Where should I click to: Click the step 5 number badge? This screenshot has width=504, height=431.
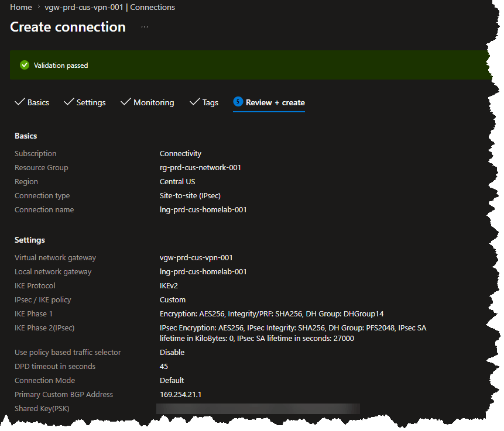coord(238,102)
